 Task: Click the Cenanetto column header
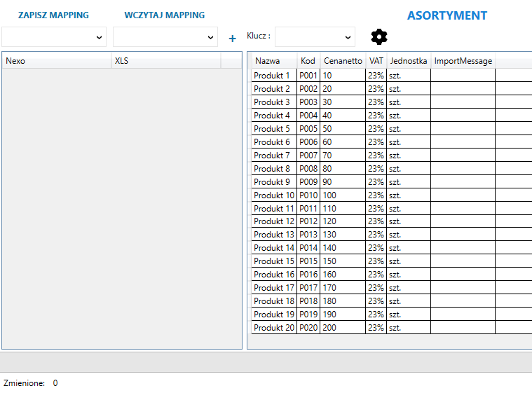point(343,61)
